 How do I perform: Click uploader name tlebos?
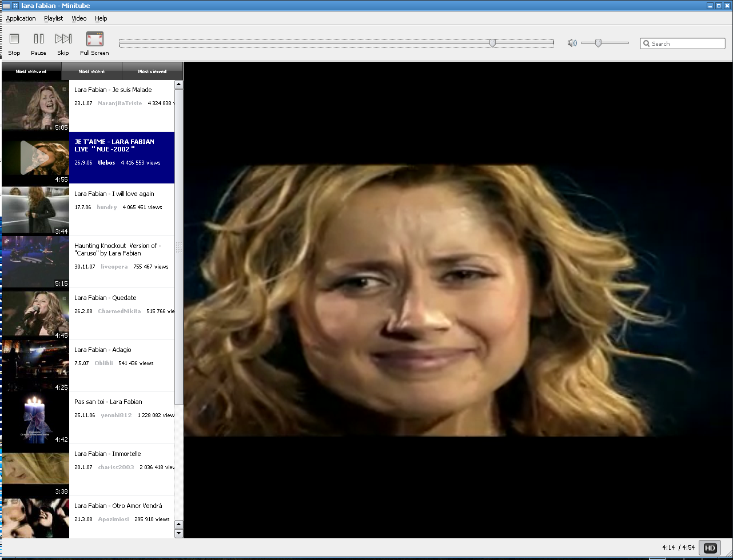coord(106,163)
